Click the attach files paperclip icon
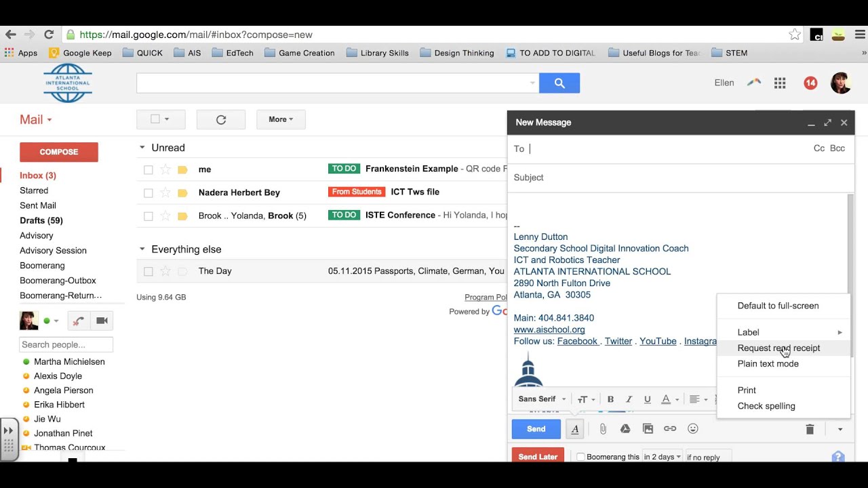This screenshot has height=488, width=868. coord(603,429)
